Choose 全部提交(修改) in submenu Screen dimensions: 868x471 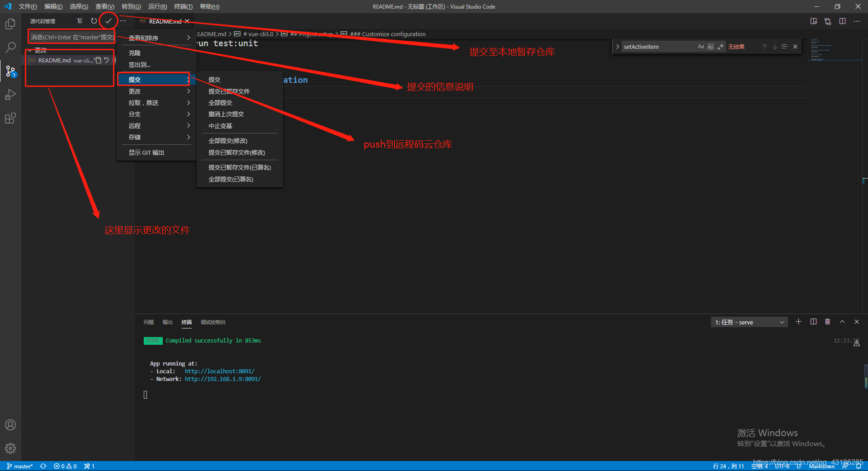pyautogui.click(x=240, y=141)
